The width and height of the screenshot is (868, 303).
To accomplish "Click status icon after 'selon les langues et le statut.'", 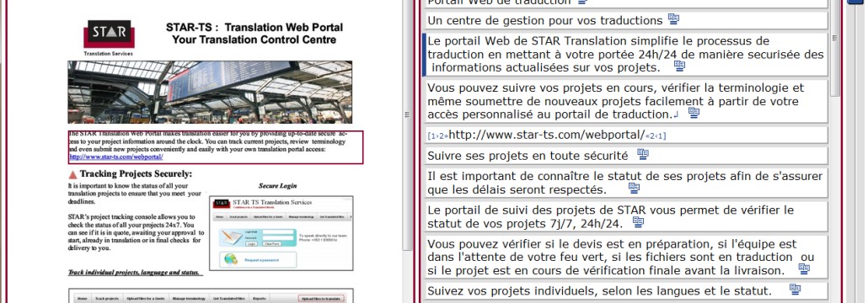I will [x=795, y=290].
